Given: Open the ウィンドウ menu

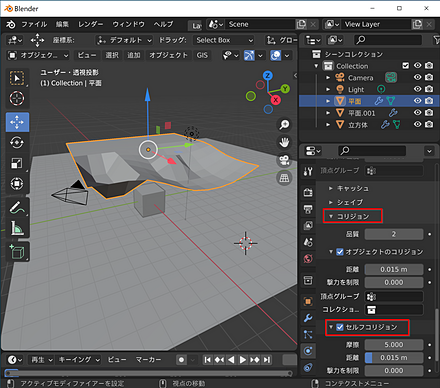Looking at the screenshot, I should pos(128,24).
